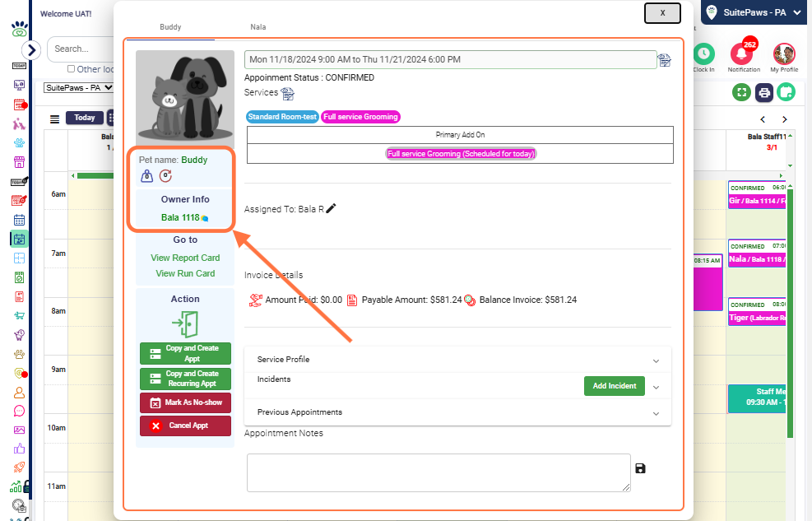
Task: Expand the Previous Appointments section
Action: [x=656, y=414]
